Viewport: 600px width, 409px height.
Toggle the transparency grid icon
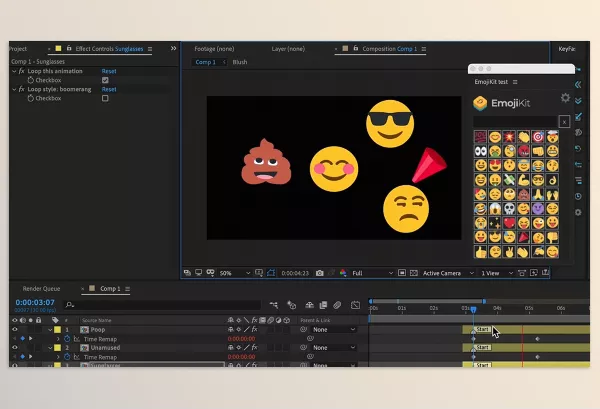414,273
